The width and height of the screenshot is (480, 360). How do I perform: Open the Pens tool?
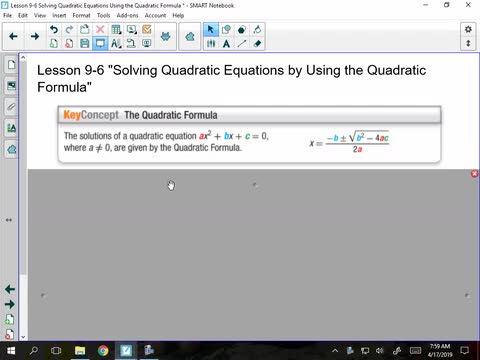tap(211, 44)
